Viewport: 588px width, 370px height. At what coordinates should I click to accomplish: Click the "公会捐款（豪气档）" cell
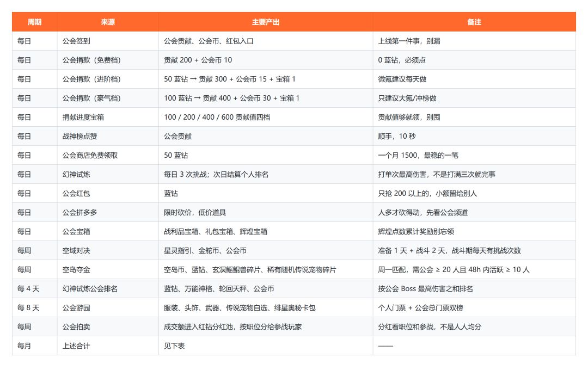tap(108, 98)
